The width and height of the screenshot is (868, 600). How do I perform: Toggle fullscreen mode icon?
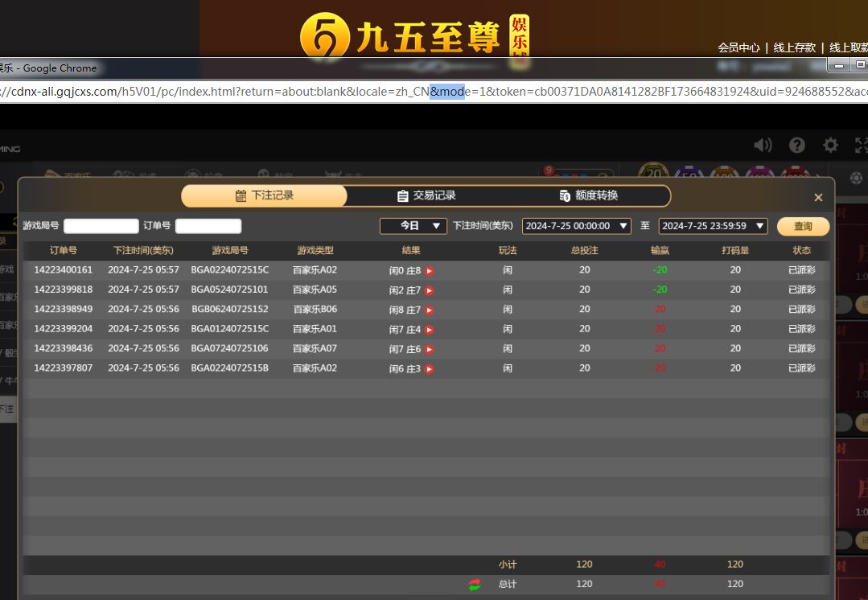(861, 145)
